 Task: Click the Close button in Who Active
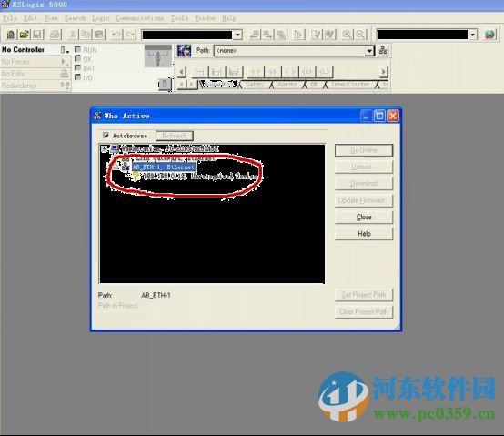(364, 217)
